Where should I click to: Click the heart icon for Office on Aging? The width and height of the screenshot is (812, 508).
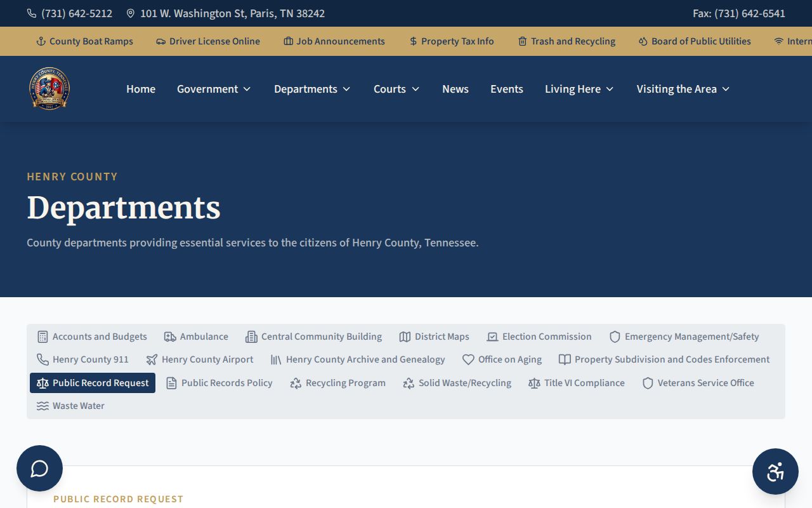coord(468,359)
